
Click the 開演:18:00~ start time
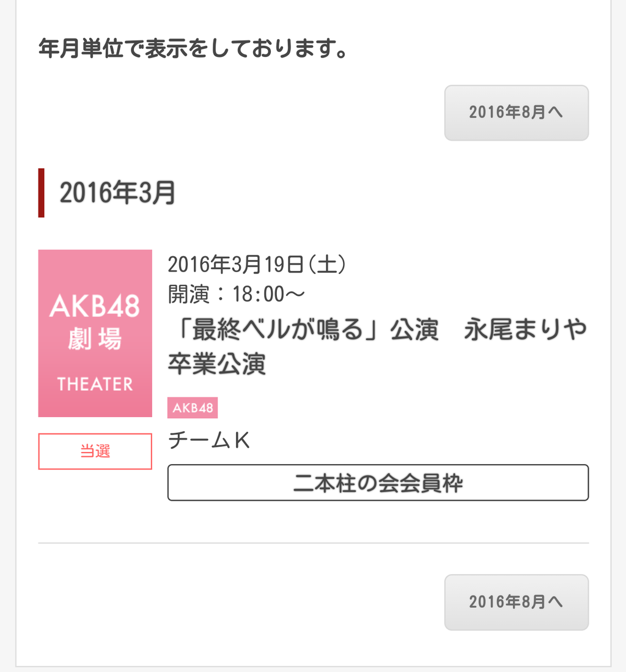click(236, 295)
